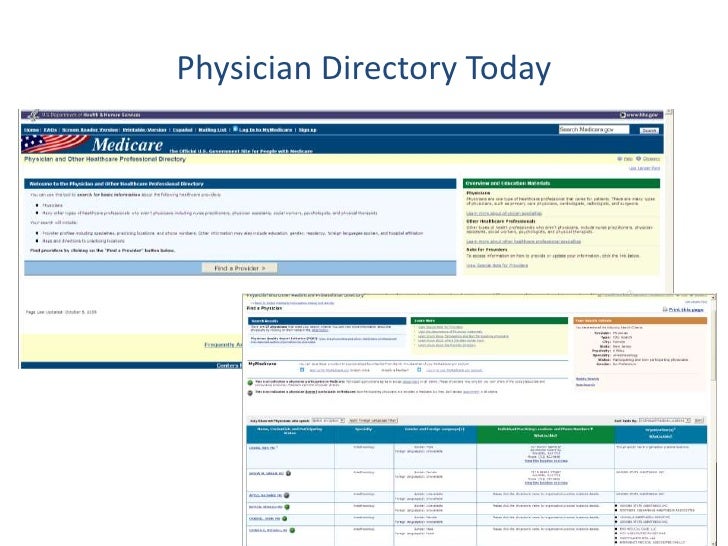
Task: Click View Map link in first result row
Action: pyautogui.click(x=546, y=461)
